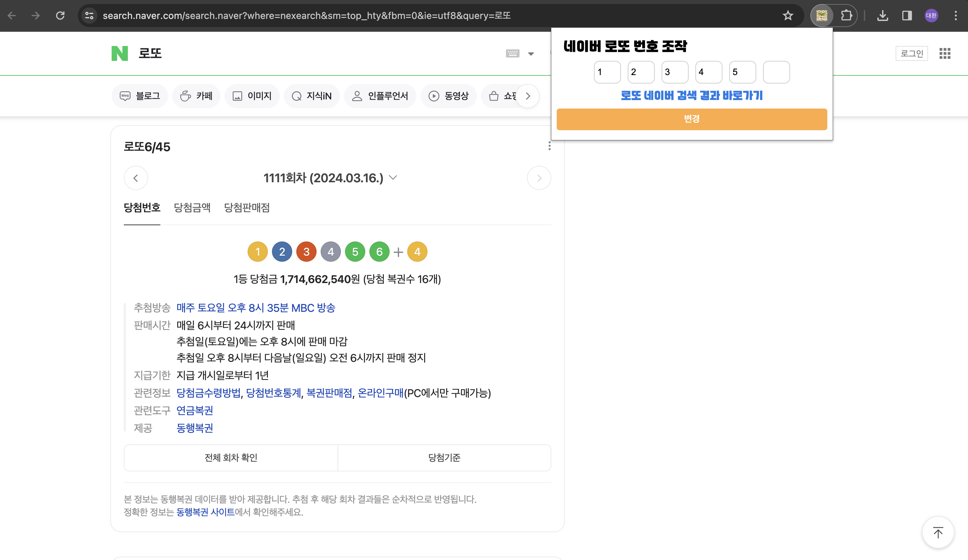Switch to the 당첨금액 tab
This screenshot has height=560, width=968.
tap(192, 208)
